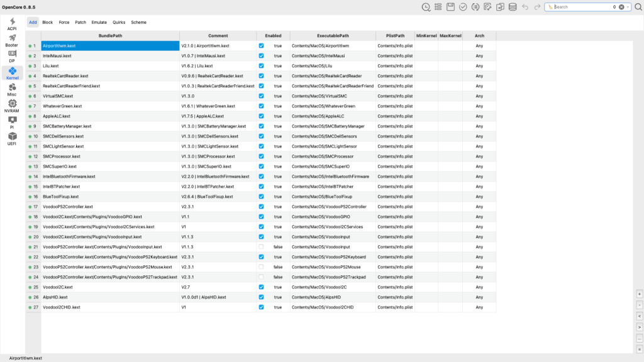Open the Booter rocket section

[x=12, y=40]
